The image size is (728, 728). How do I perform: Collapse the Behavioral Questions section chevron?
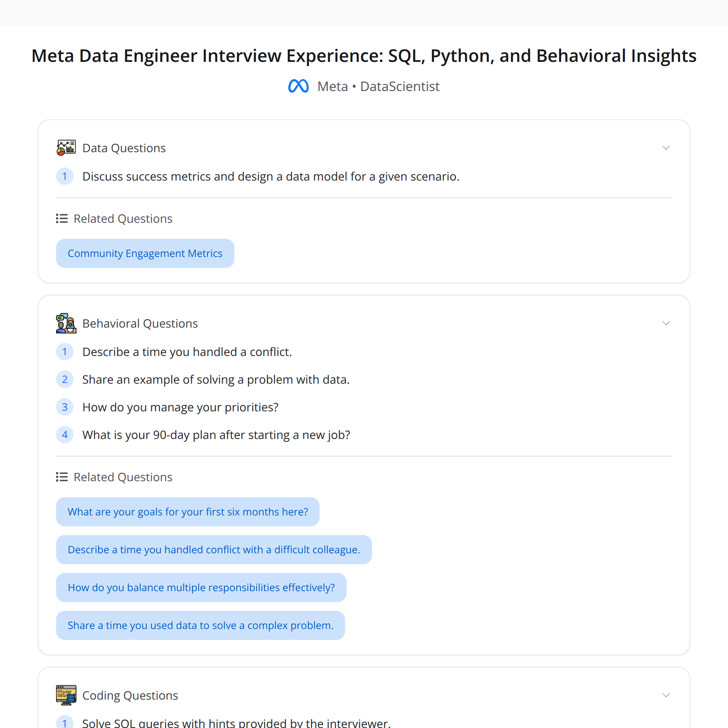pos(666,323)
